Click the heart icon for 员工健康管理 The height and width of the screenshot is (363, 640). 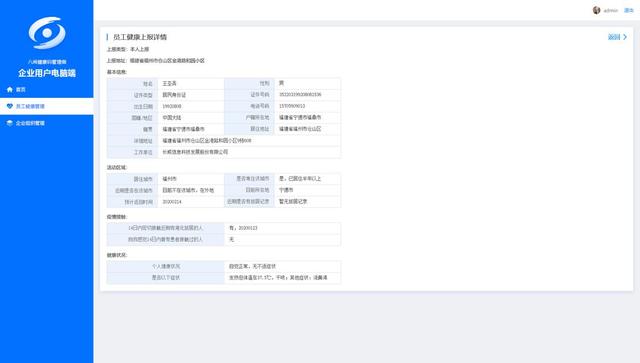click(x=10, y=106)
